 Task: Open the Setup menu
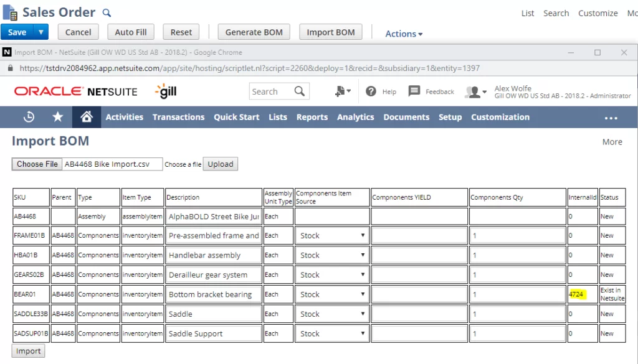pos(450,117)
